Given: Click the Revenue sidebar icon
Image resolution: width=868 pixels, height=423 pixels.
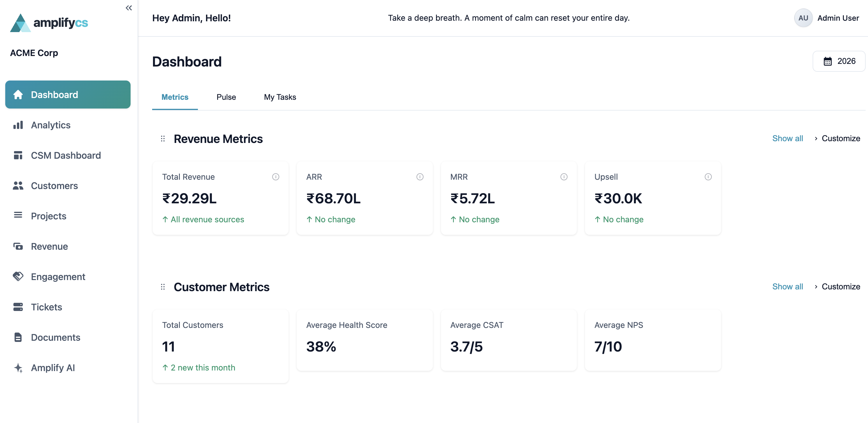Looking at the screenshot, I should 18,246.
